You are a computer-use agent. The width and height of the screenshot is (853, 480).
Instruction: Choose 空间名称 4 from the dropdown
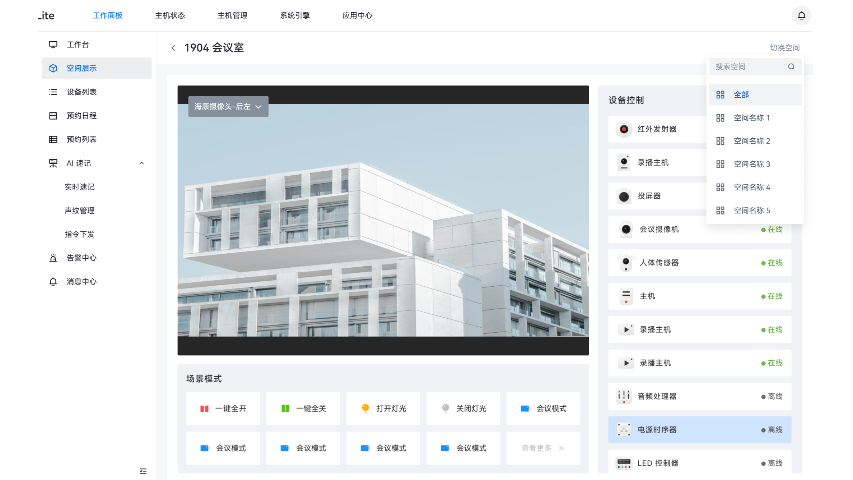point(755,187)
